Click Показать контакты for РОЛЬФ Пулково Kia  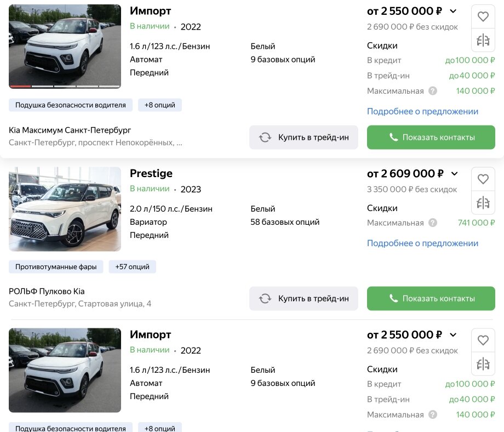(x=431, y=298)
